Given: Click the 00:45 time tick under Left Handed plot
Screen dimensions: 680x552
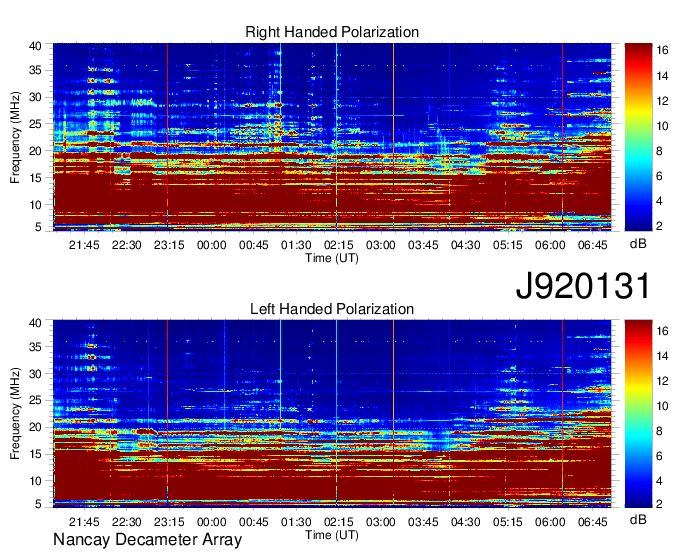Looking at the screenshot, I should pos(254,522).
